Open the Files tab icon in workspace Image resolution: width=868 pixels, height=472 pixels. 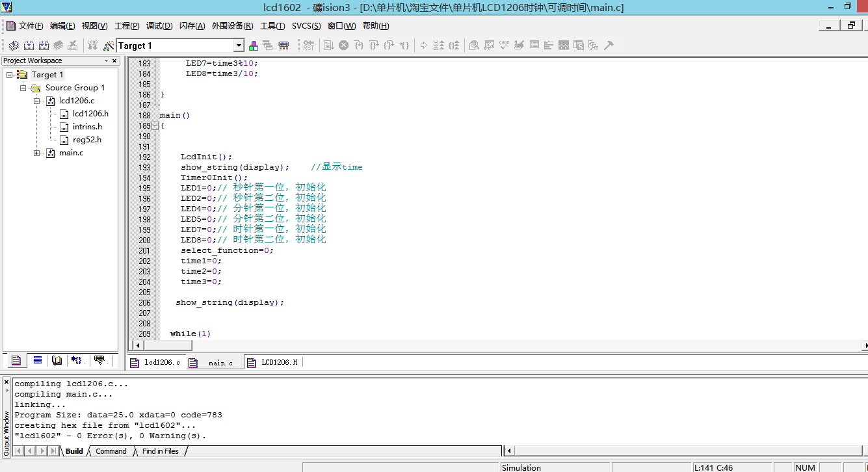16,360
